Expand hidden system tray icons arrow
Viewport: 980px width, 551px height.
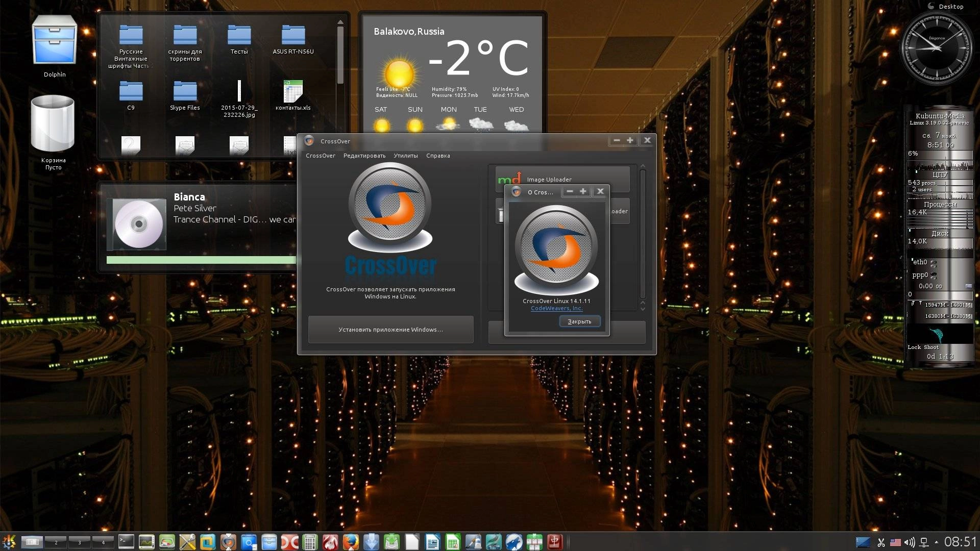click(x=936, y=542)
